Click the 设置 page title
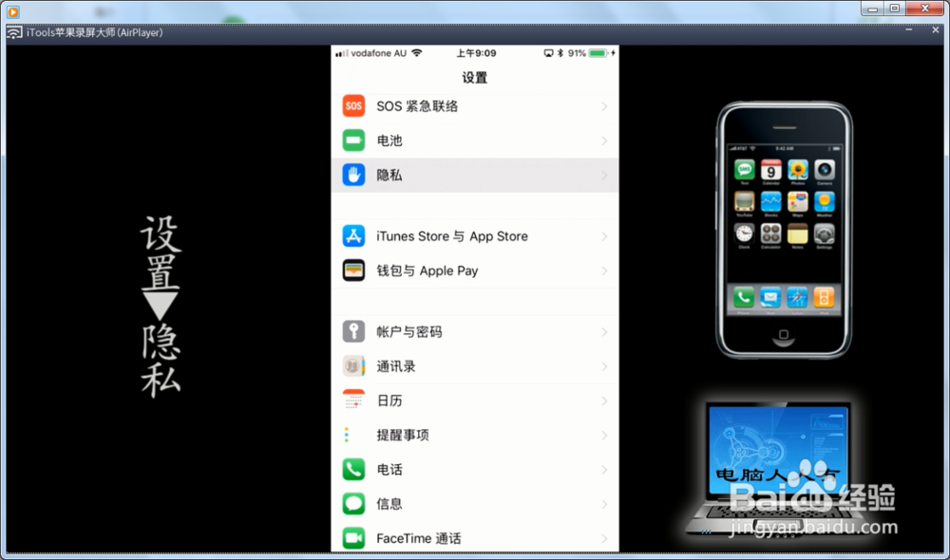The width and height of the screenshot is (950, 560). pos(474,78)
